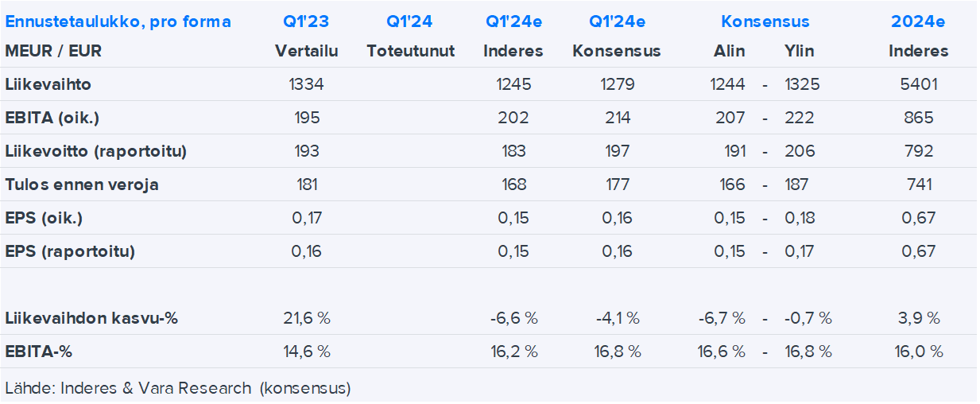This screenshot has width=980, height=404.
Task: Click the Tulos ennen veroja row label
Action: point(82,185)
